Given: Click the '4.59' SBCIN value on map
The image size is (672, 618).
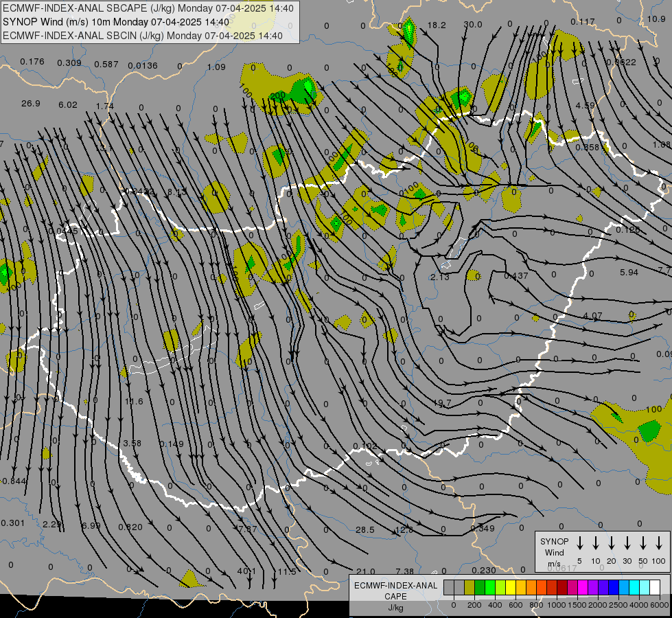Looking at the screenshot, I should (586, 106).
